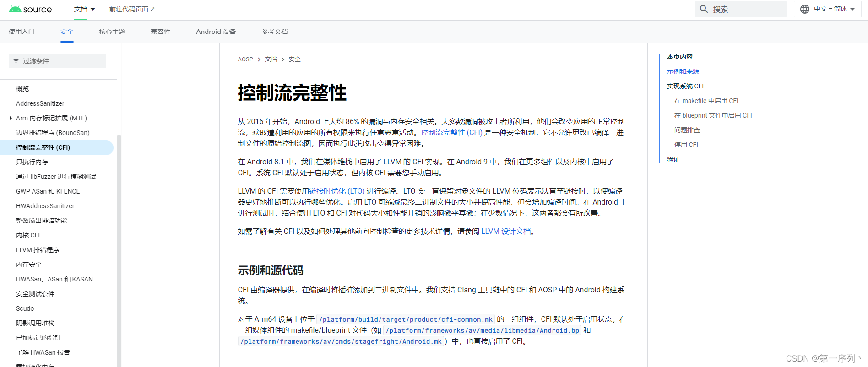Jump to 问题排查 in contents
The width and height of the screenshot is (868, 367).
pyautogui.click(x=687, y=130)
